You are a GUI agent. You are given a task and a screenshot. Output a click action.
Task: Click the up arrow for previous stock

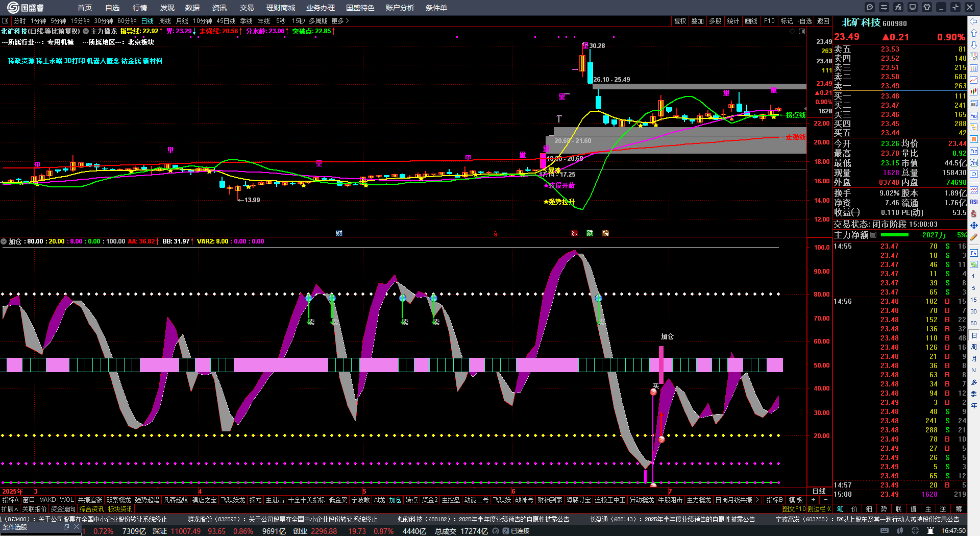click(x=974, y=33)
